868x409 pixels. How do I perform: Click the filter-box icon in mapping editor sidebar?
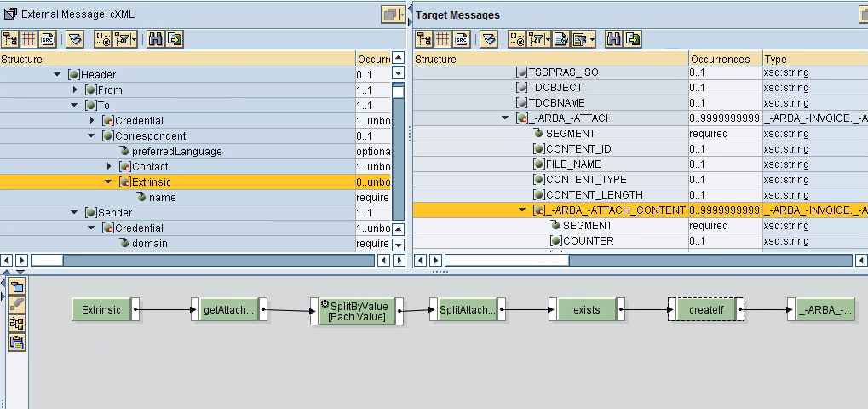tap(16, 286)
